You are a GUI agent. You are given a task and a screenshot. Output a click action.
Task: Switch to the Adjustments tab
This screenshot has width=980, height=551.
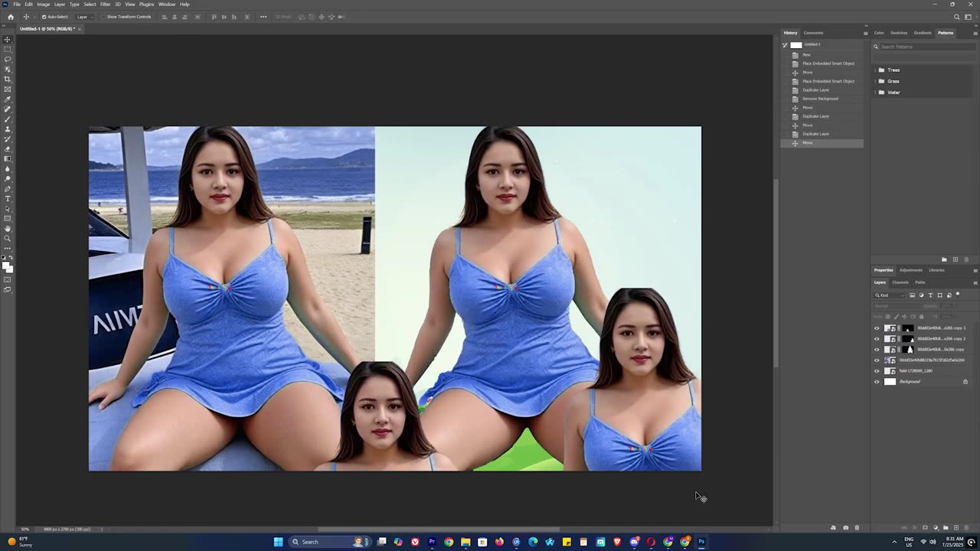911,270
